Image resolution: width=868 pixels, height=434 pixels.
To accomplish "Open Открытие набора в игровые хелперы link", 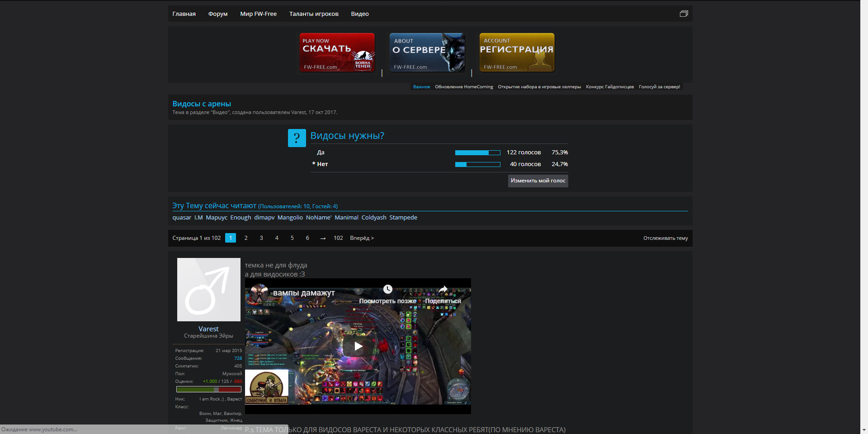I will tap(539, 87).
